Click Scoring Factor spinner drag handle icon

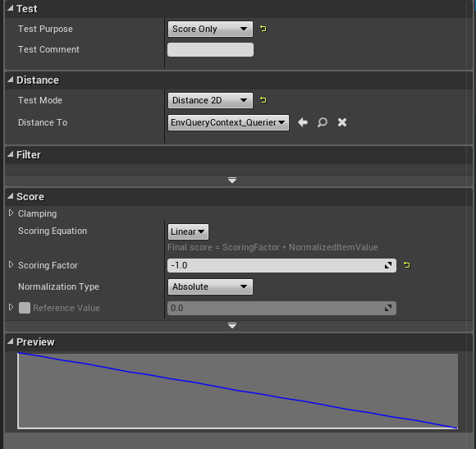click(388, 266)
